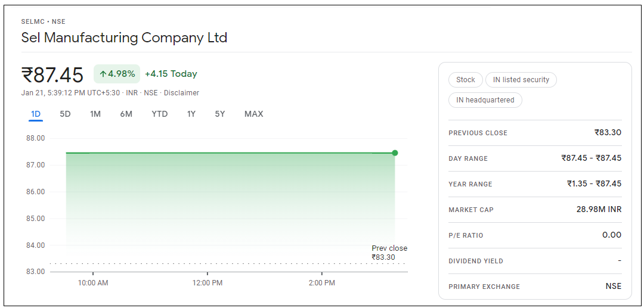
Task: Click the 10:00 AM axis label
Action: pyautogui.click(x=93, y=283)
